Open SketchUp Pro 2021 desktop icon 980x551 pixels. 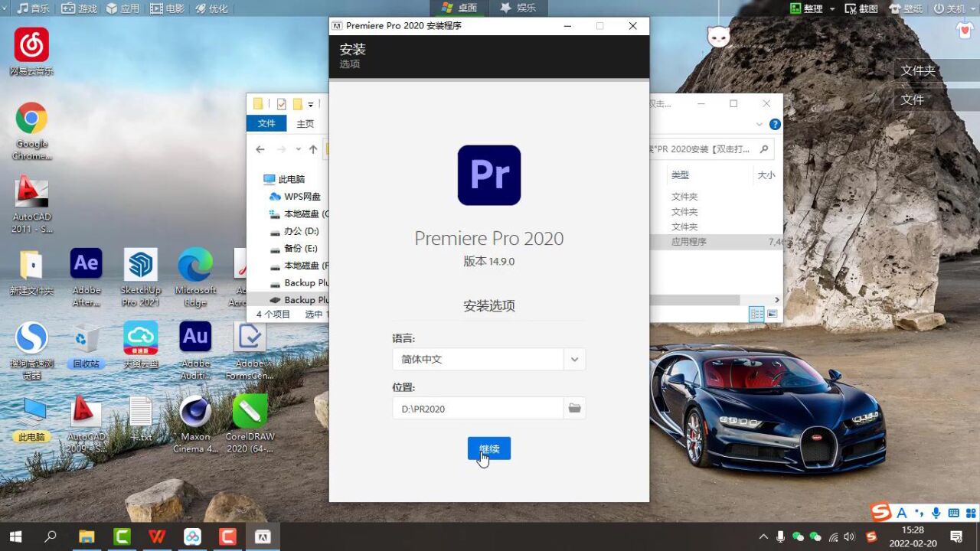pyautogui.click(x=141, y=277)
